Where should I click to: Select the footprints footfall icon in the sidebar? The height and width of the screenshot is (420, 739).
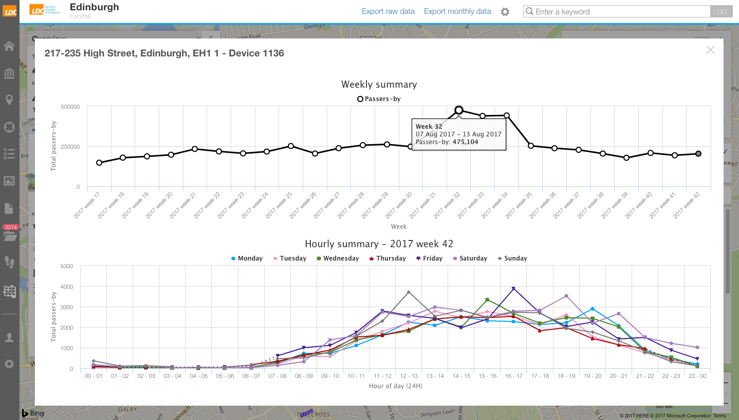(x=9, y=263)
